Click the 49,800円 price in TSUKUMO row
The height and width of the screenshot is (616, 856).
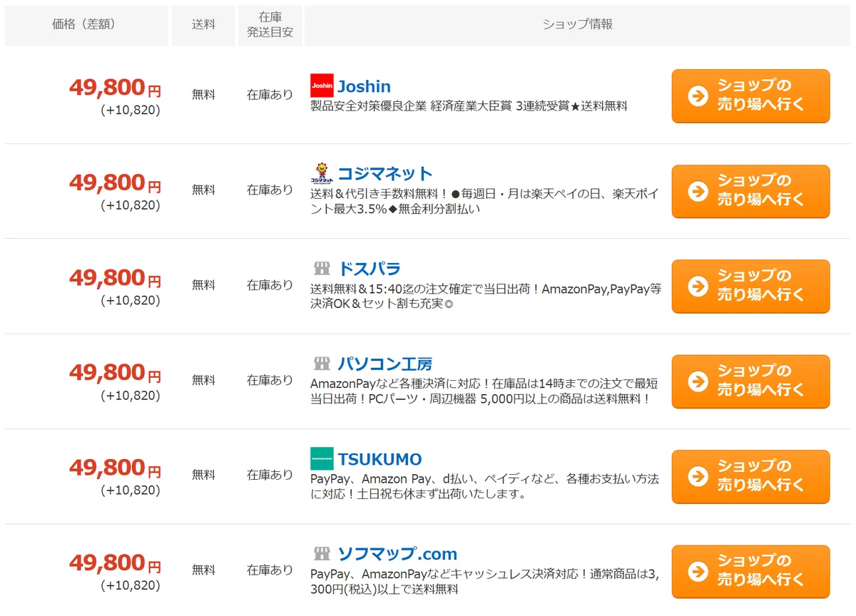tap(115, 468)
